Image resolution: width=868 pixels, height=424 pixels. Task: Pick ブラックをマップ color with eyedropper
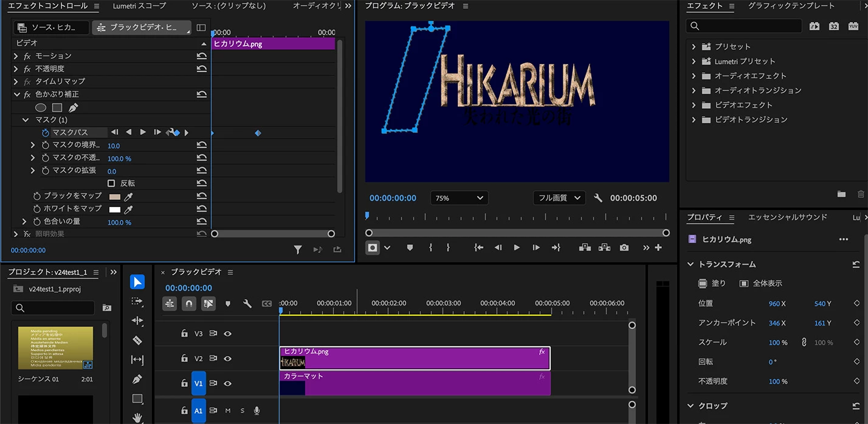tap(128, 197)
